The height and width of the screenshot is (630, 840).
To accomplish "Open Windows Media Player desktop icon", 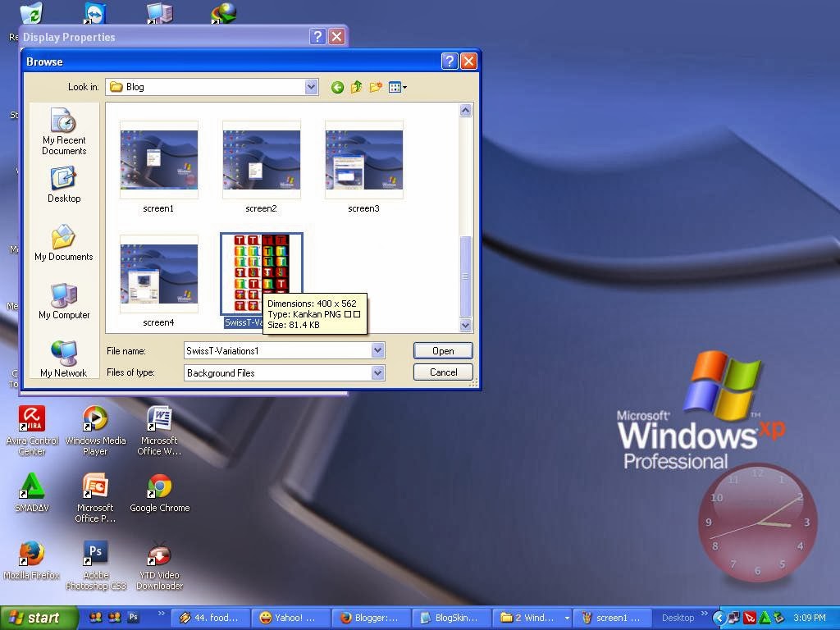I will click(x=95, y=431).
